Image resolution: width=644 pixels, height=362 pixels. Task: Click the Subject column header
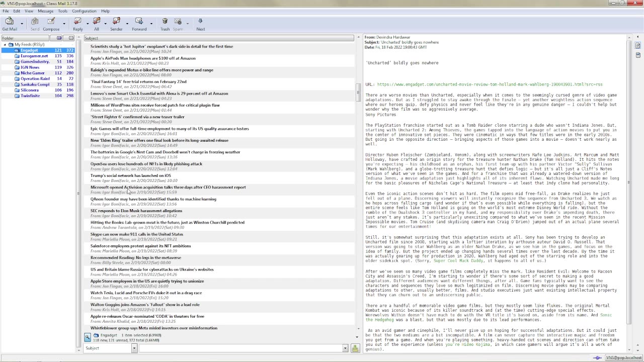(x=218, y=38)
